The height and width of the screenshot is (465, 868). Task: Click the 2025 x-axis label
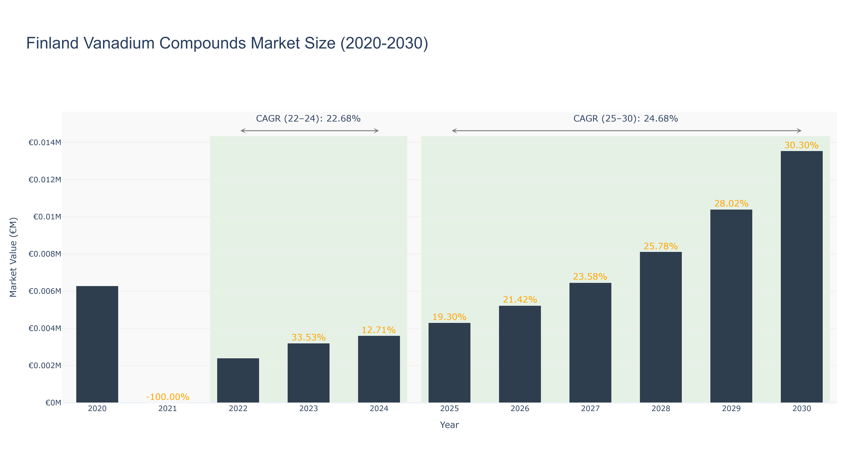coord(449,409)
